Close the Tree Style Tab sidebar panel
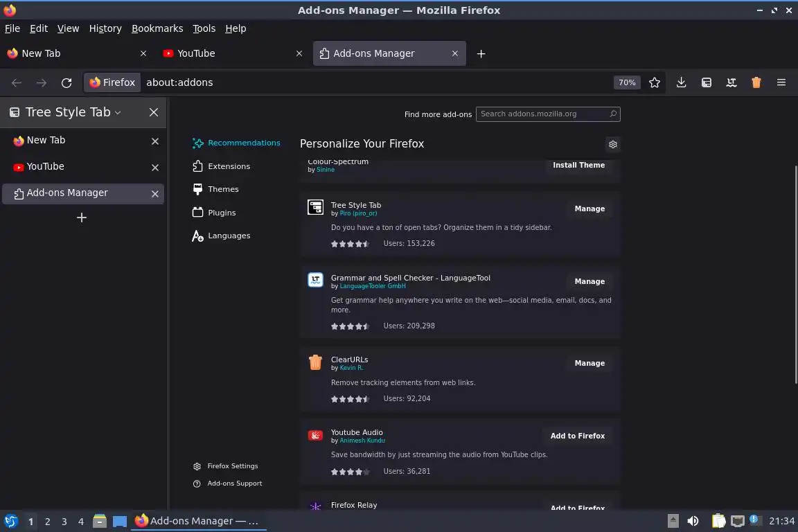This screenshot has width=798, height=532. point(154,112)
